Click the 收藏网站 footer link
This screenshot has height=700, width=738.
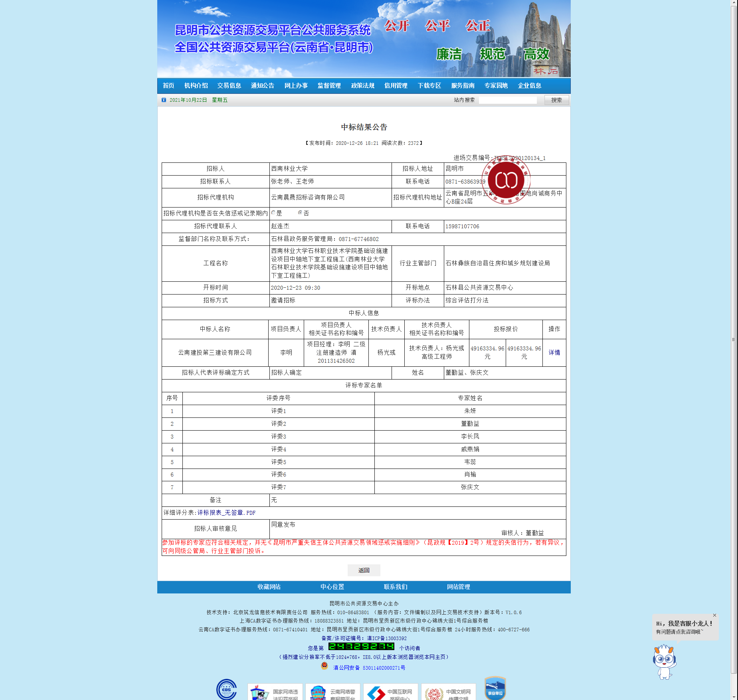[269, 587]
